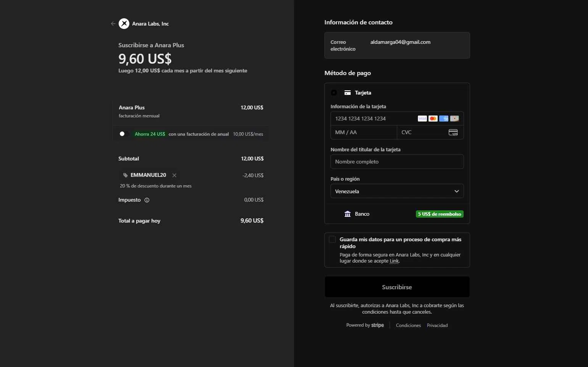Open the País o región dropdown

click(397, 191)
